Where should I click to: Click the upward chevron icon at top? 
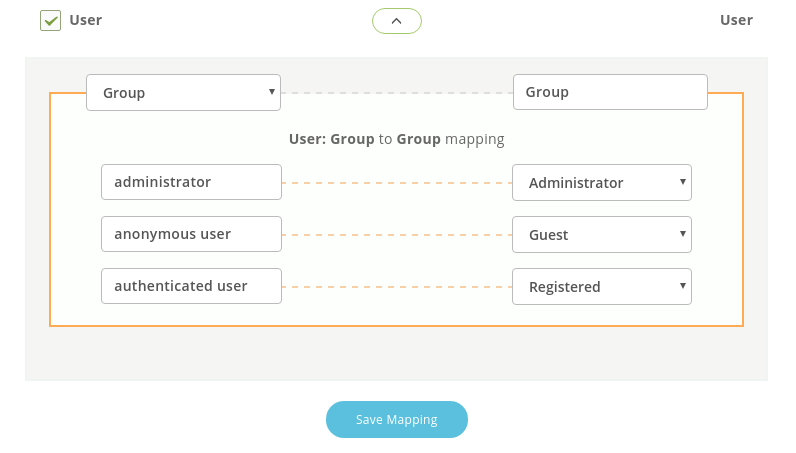tap(396, 21)
